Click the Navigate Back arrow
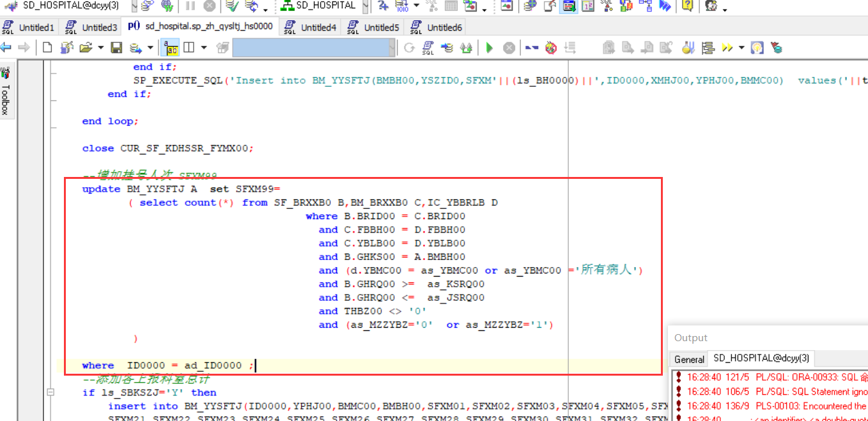868x421 pixels. (6, 48)
